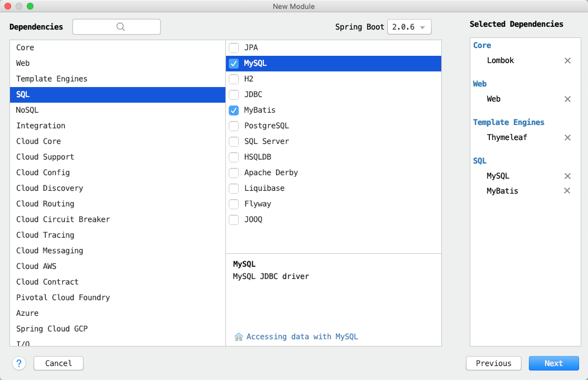Select the Cloud Tracing category
The width and height of the screenshot is (588, 380).
click(118, 235)
